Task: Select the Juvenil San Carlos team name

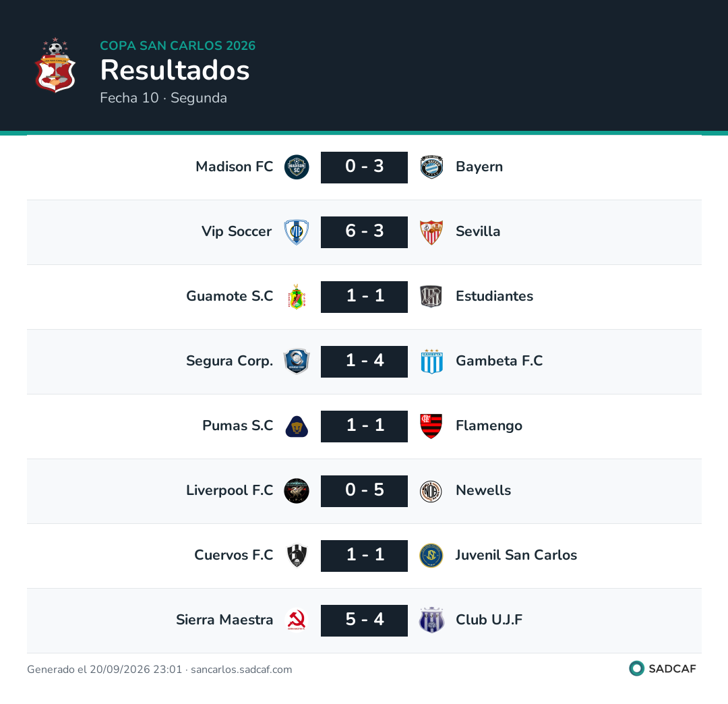Action: coord(516,556)
